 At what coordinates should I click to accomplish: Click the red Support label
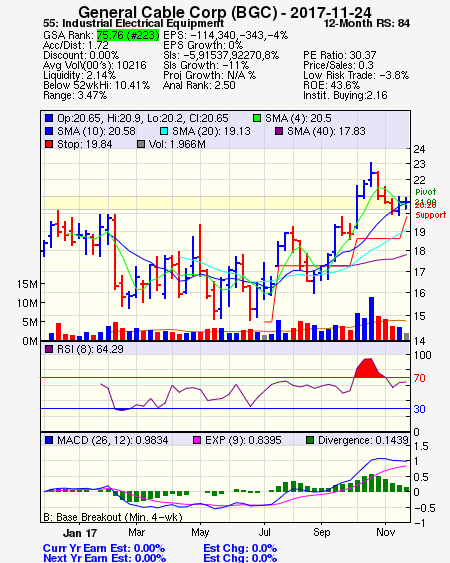click(x=430, y=215)
